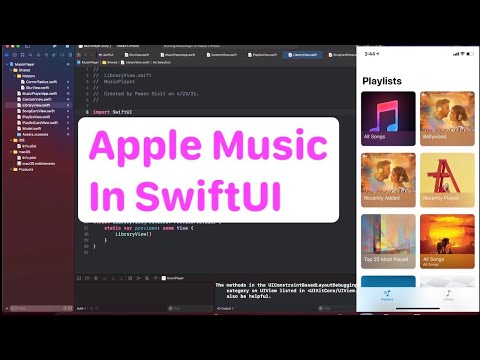Click the Debug View Hierarchy icon
This screenshot has height=360, width=480.
(x=130, y=278)
